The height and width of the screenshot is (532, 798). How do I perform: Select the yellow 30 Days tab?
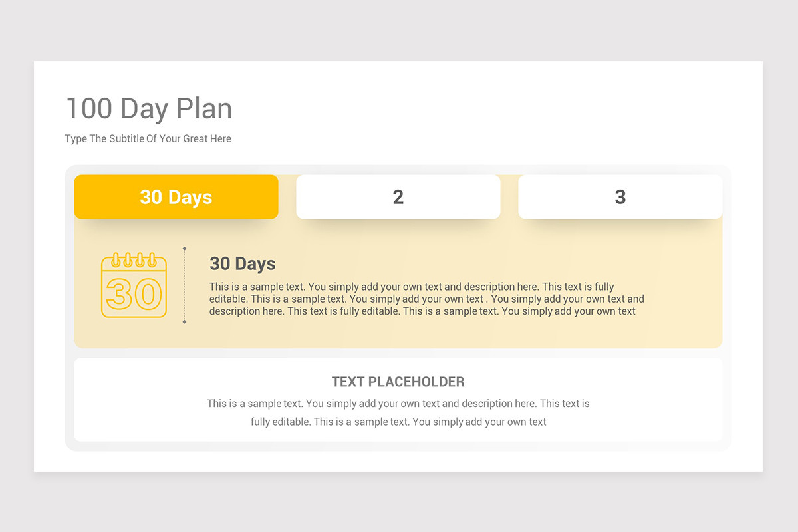pyautogui.click(x=176, y=197)
